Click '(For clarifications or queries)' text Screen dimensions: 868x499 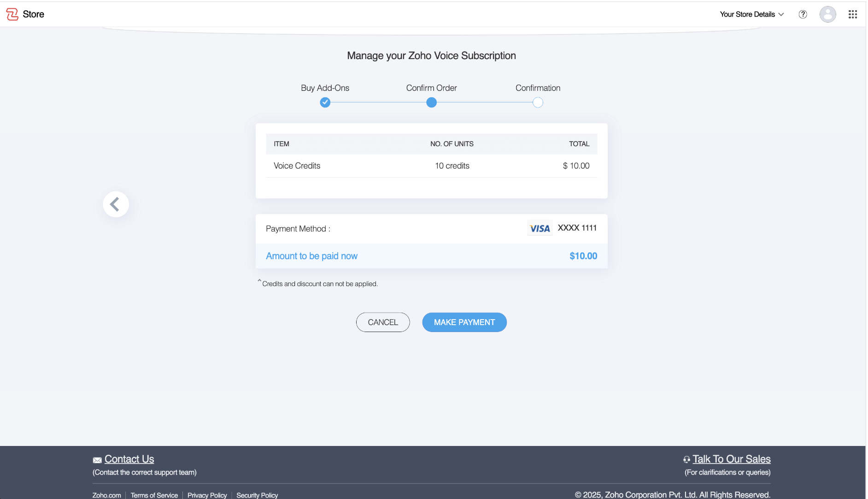click(x=727, y=472)
